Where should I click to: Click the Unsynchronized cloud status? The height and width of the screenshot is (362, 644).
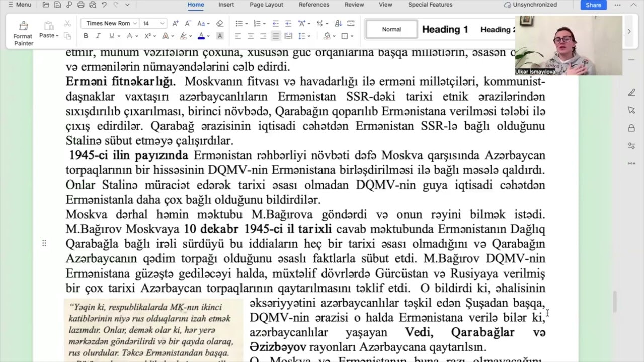click(530, 5)
